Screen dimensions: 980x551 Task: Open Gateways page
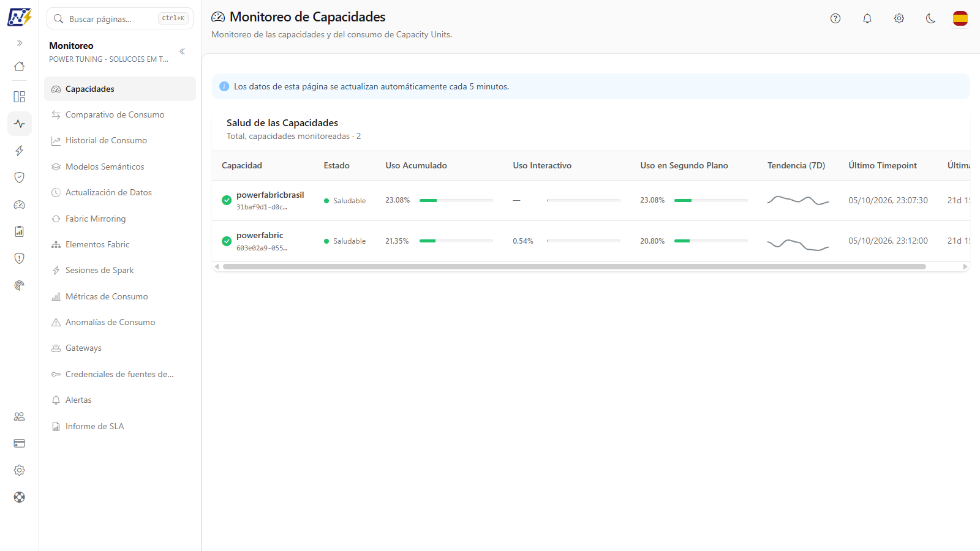(x=120, y=348)
